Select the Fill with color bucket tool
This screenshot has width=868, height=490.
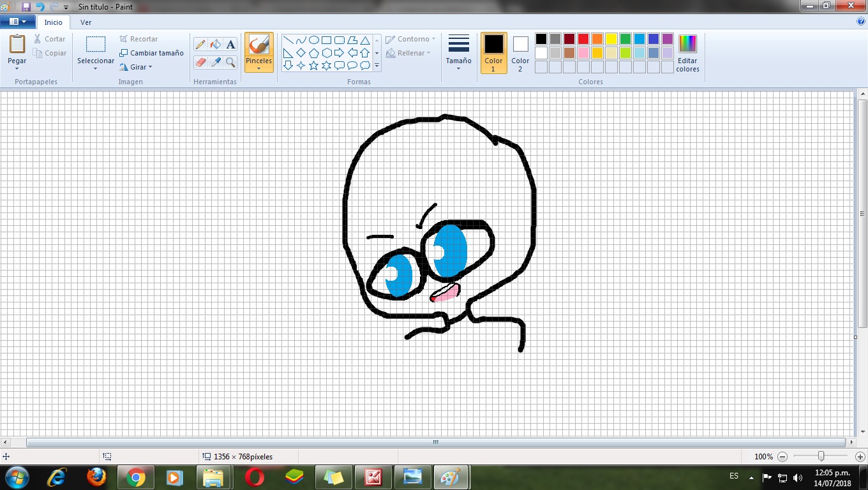[216, 45]
